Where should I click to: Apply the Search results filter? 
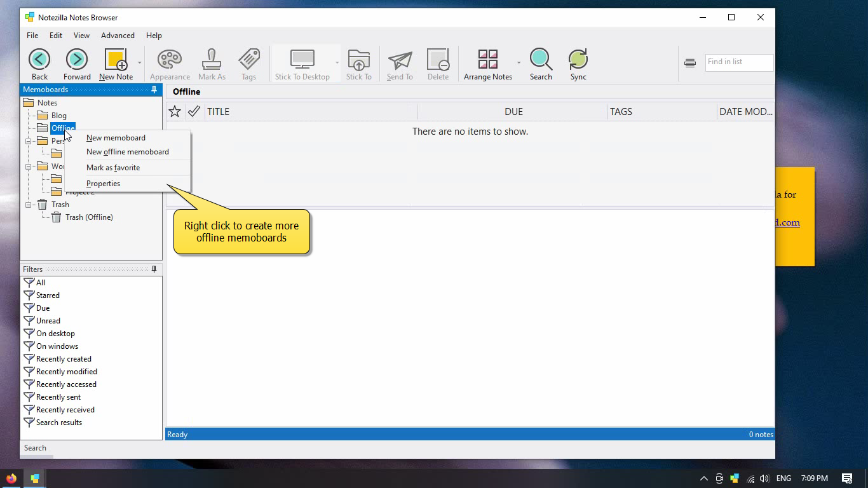click(59, 423)
